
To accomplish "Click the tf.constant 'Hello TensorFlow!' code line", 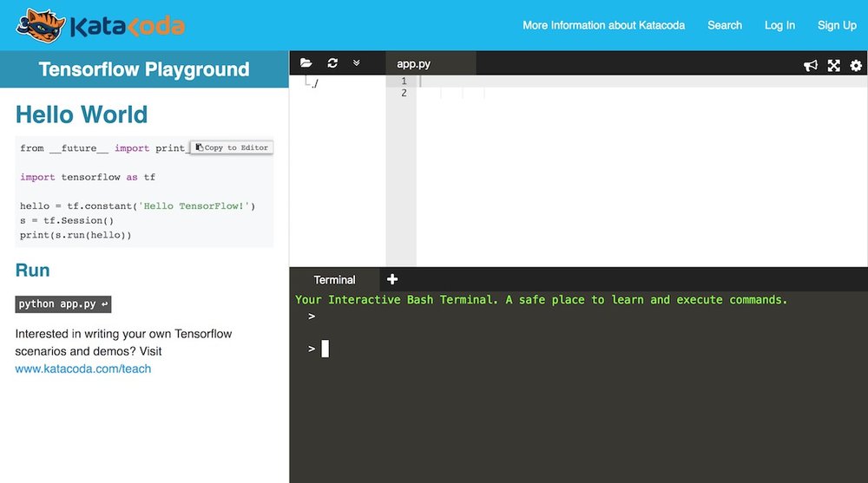I will tap(138, 206).
